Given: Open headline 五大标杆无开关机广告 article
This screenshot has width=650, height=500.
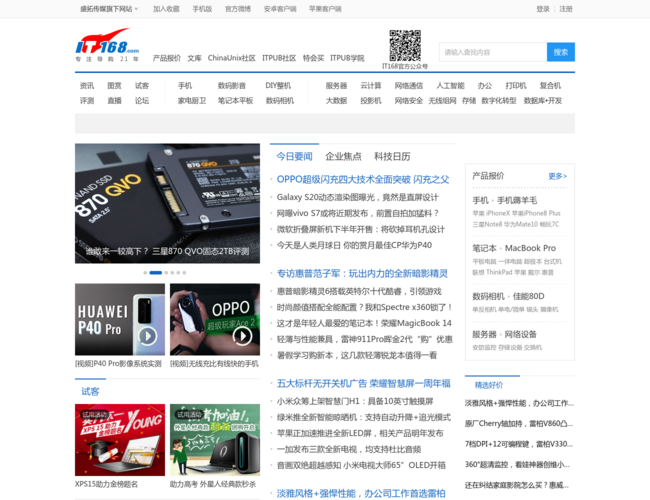Looking at the screenshot, I should 363,383.
